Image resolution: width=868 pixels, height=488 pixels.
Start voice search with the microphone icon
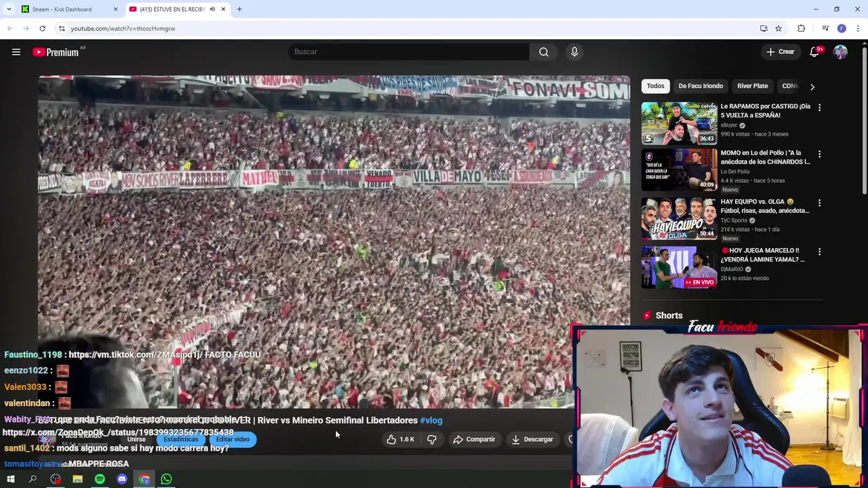(574, 52)
